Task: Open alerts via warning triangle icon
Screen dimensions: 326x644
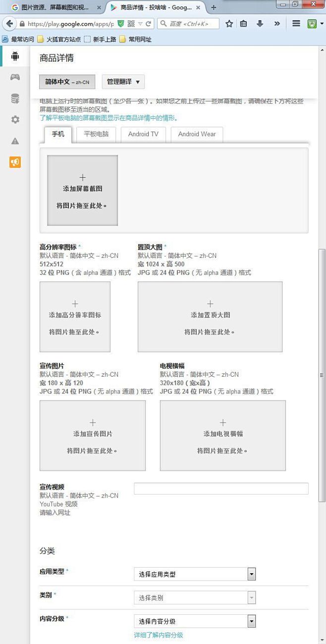Action: [15, 141]
